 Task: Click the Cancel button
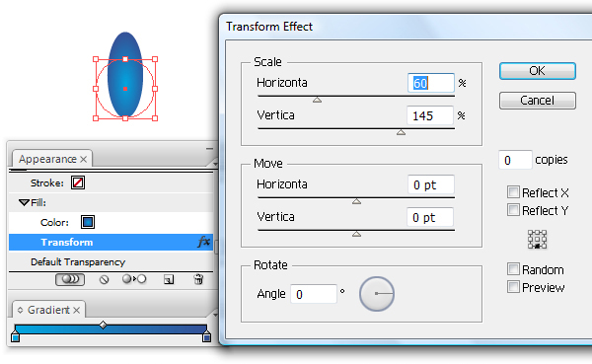tap(538, 101)
